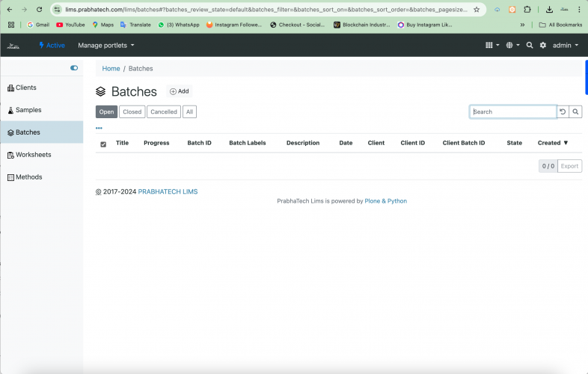The image size is (588, 374).
Task: Expand the blue three-dots options
Action: pyautogui.click(x=99, y=129)
